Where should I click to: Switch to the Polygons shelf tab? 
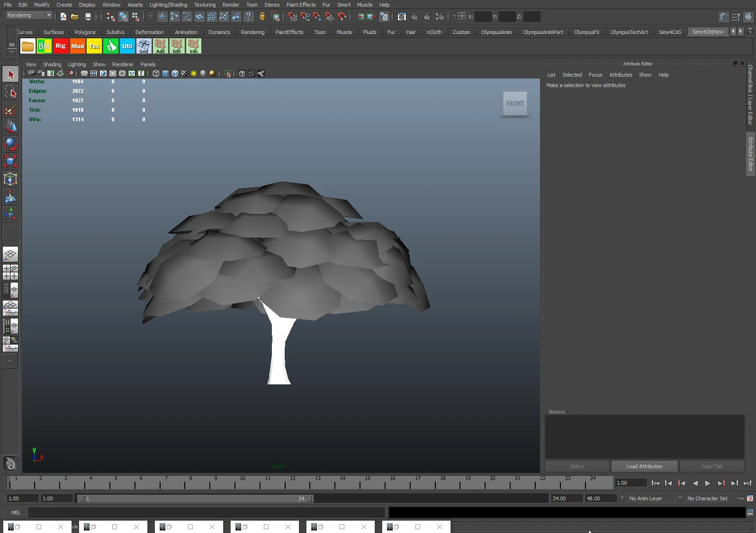point(85,32)
